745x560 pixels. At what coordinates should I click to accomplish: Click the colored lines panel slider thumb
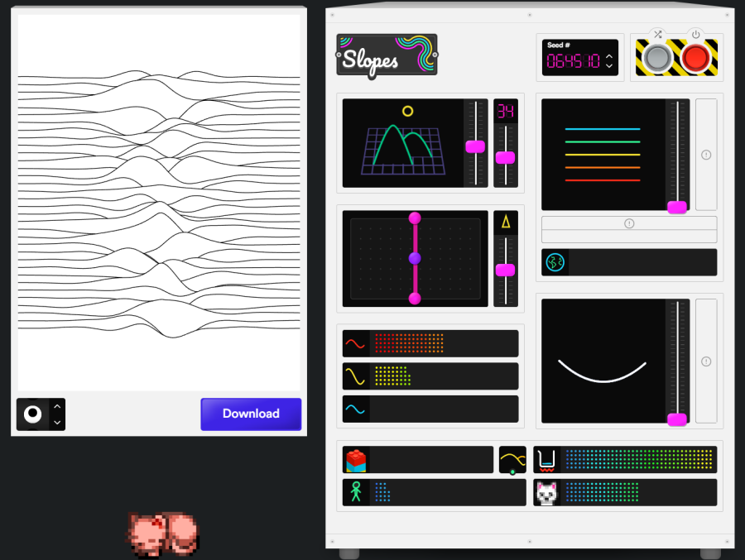(676, 207)
